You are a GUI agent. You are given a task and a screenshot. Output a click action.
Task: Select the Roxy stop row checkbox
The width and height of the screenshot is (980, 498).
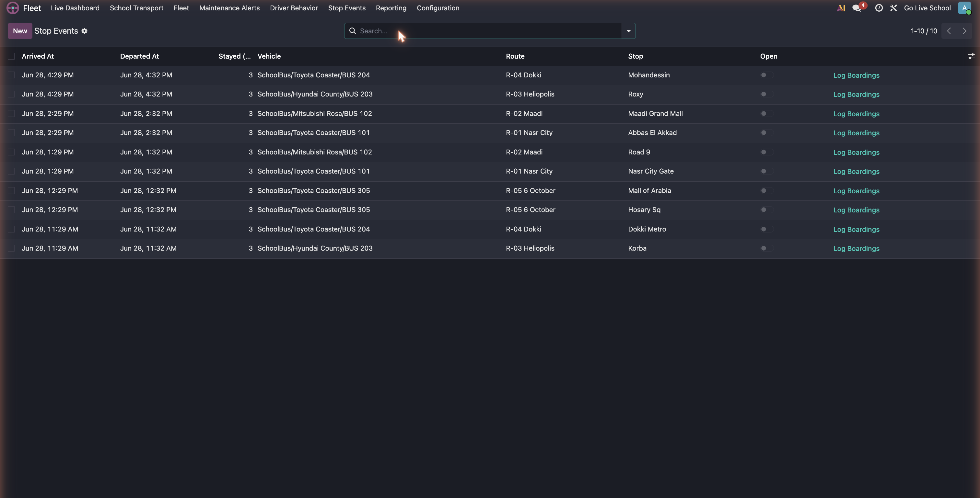11,94
